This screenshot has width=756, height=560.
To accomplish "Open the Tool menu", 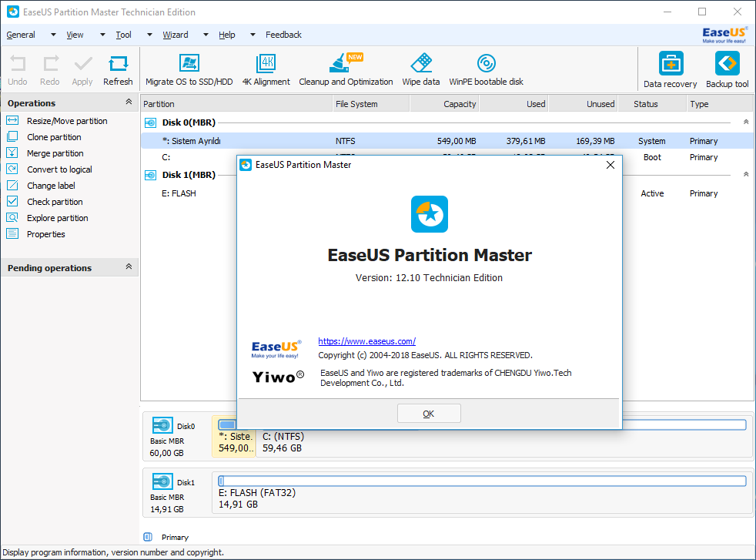I will 123,35.
